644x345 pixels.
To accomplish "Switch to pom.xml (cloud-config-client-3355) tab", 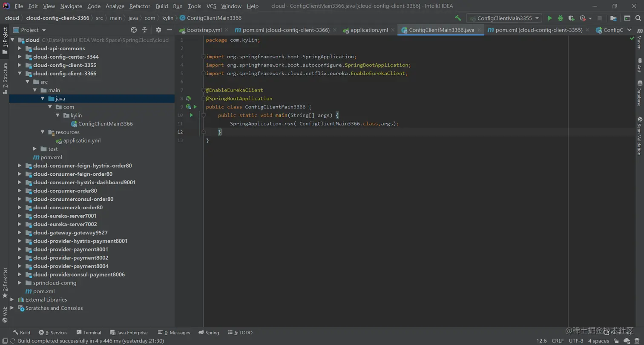I will [539, 30].
